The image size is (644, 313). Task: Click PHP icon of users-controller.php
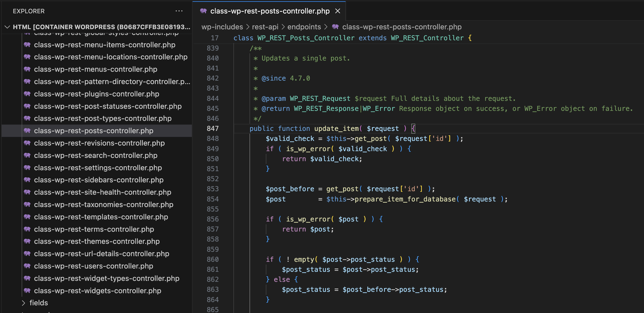[27, 266]
